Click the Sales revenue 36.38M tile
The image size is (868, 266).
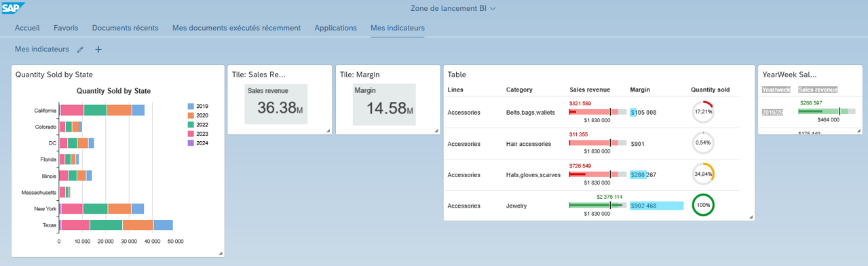276,104
